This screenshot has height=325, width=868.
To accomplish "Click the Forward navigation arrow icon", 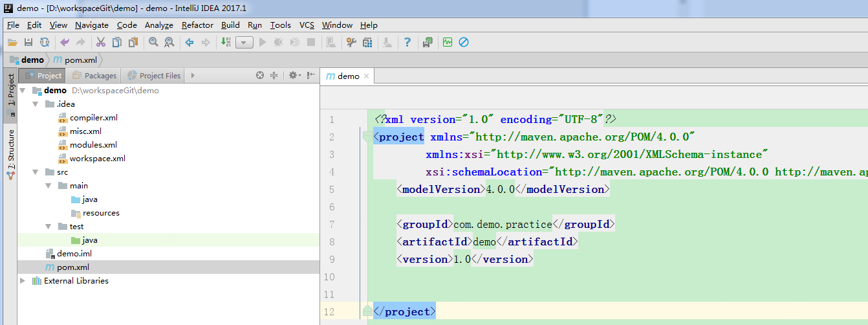I will (x=206, y=43).
